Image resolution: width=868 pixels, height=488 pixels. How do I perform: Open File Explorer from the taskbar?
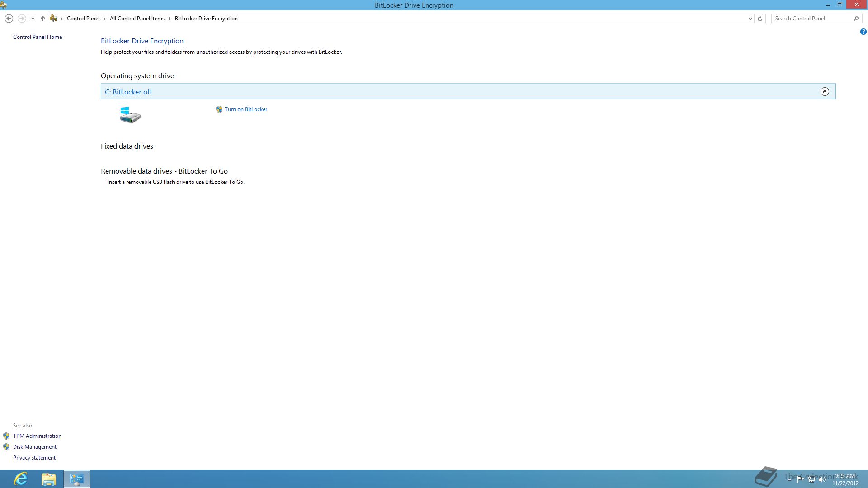(x=49, y=479)
